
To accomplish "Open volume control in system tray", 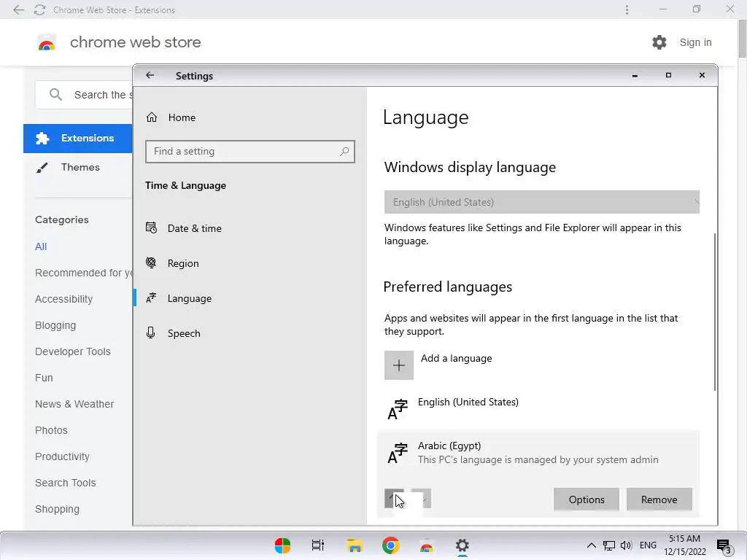I will click(626, 545).
